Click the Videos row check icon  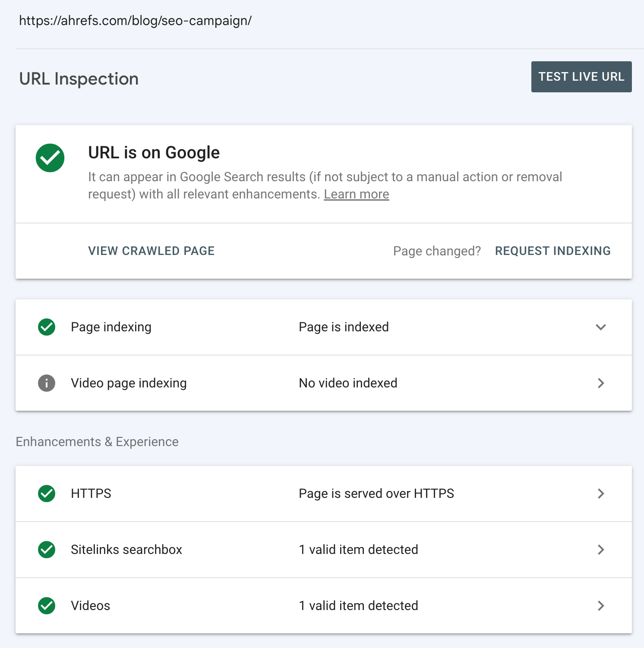tap(46, 606)
